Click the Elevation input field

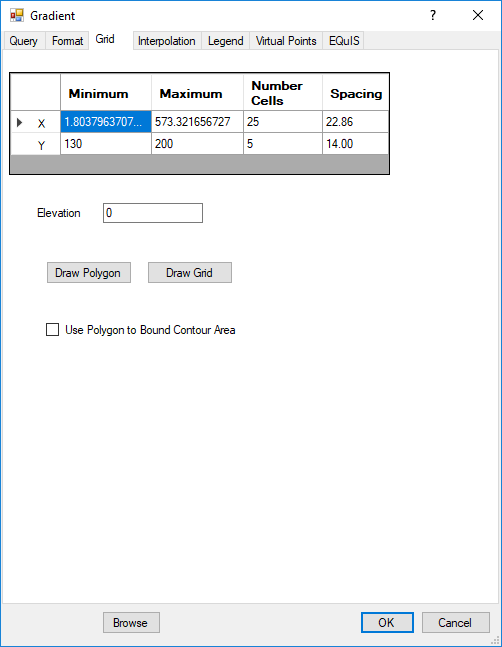point(153,213)
